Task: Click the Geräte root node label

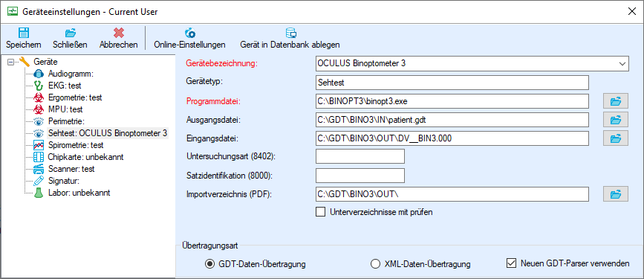Action: click(x=45, y=62)
